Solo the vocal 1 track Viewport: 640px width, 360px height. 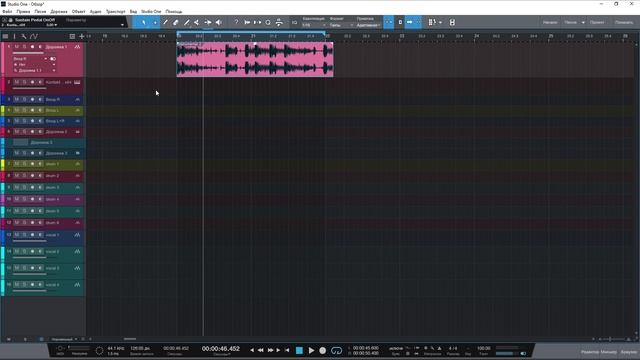(x=24, y=235)
